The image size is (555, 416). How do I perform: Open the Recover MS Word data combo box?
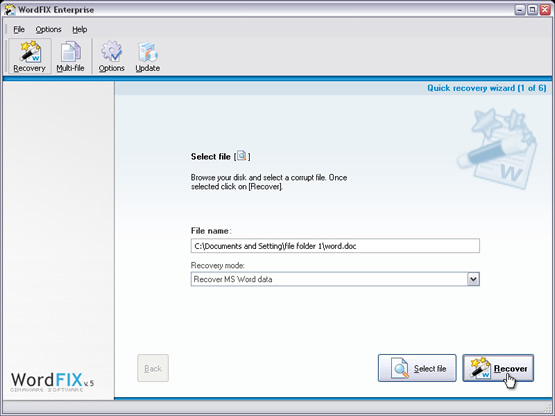coord(335,279)
